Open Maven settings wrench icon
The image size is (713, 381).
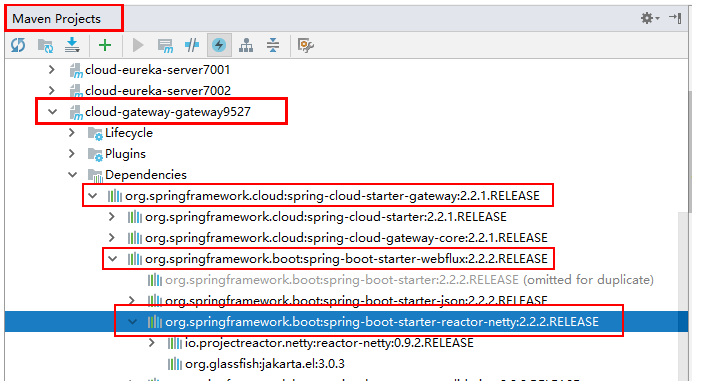(306, 45)
